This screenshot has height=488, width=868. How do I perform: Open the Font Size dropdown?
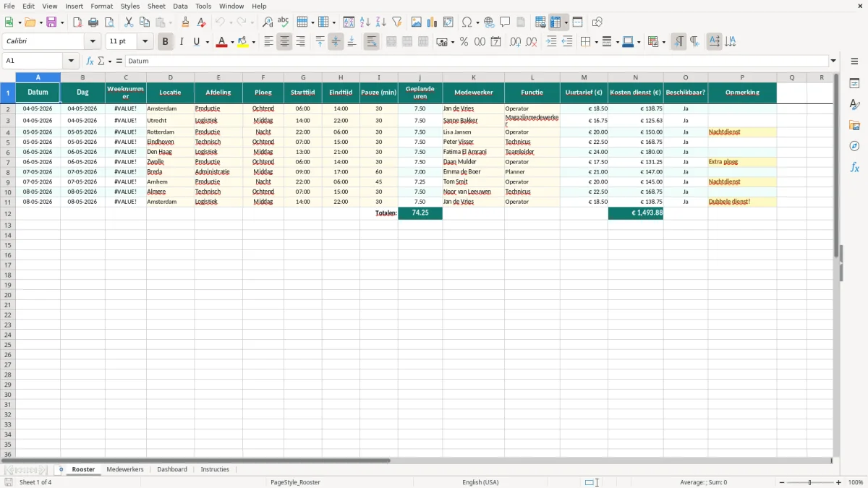pos(145,41)
